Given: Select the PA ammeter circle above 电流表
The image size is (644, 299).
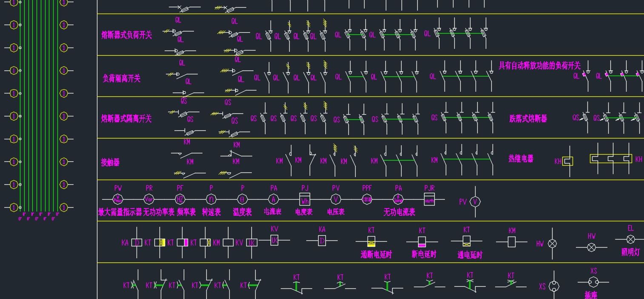Looking at the screenshot, I should 274,199.
